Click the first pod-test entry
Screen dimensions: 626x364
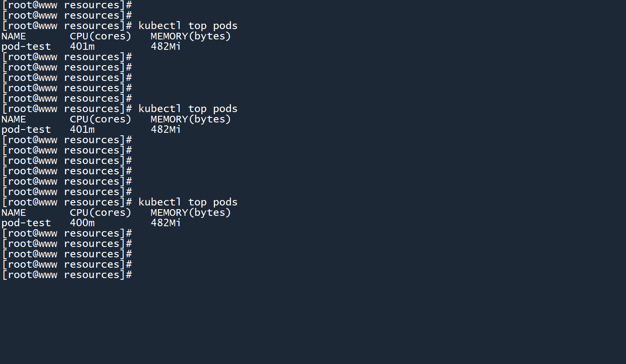(x=26, y=46)
